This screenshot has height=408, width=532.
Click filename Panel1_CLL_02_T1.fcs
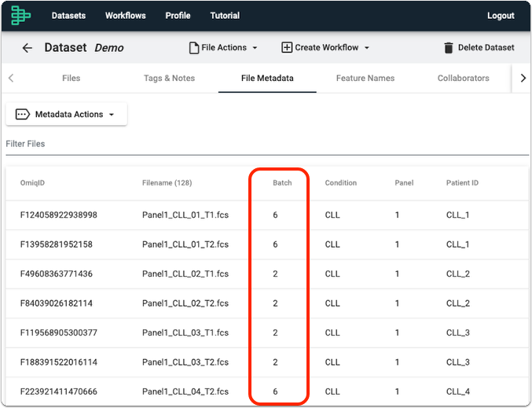[185, 274]
